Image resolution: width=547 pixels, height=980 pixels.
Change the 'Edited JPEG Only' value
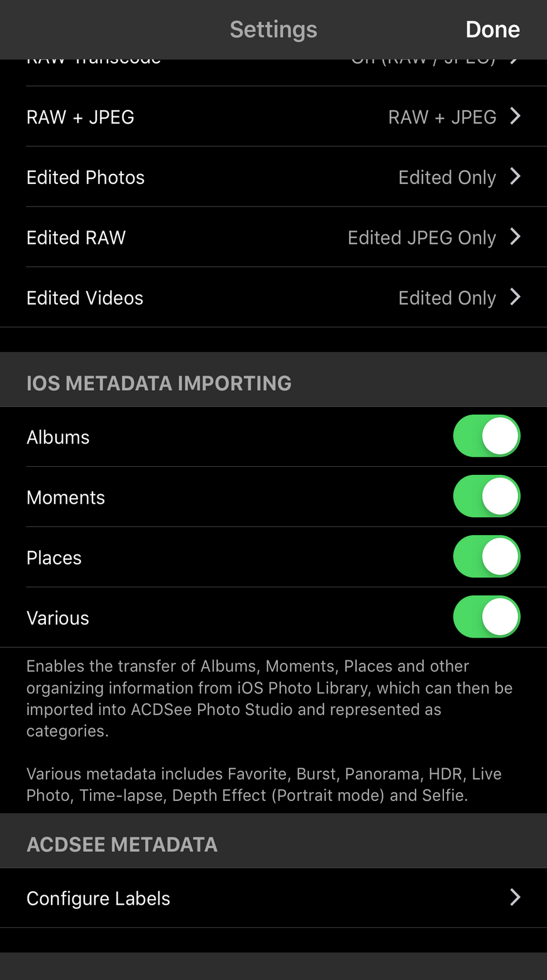coord(421,237)
